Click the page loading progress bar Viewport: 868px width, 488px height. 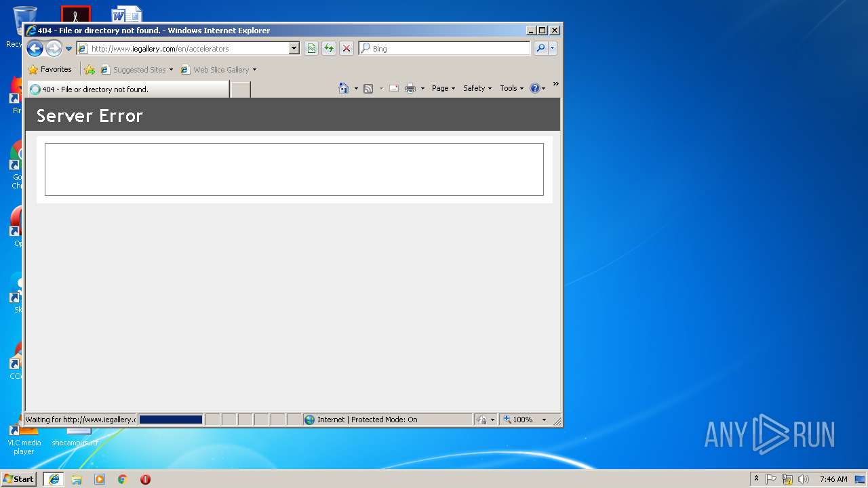tap(171, 420)
